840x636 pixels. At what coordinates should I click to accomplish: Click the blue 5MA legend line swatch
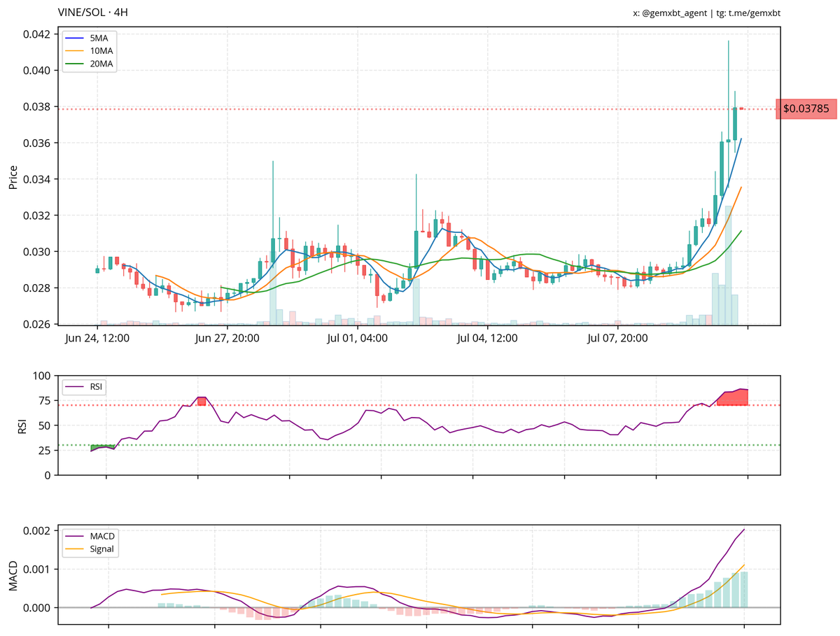(x=76, y=38)
